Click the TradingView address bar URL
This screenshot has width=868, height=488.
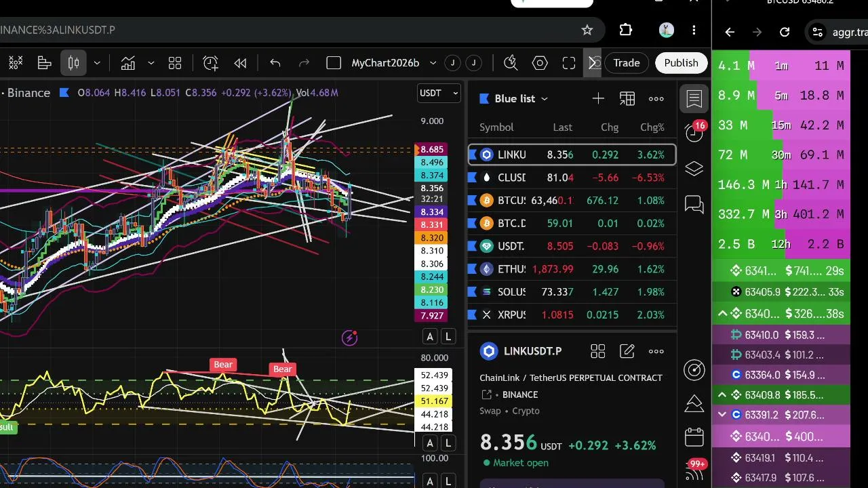click(x=58, y=30)
